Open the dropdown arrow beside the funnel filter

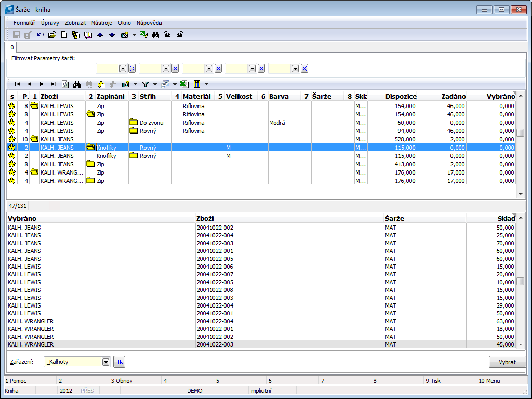point(155,84)
